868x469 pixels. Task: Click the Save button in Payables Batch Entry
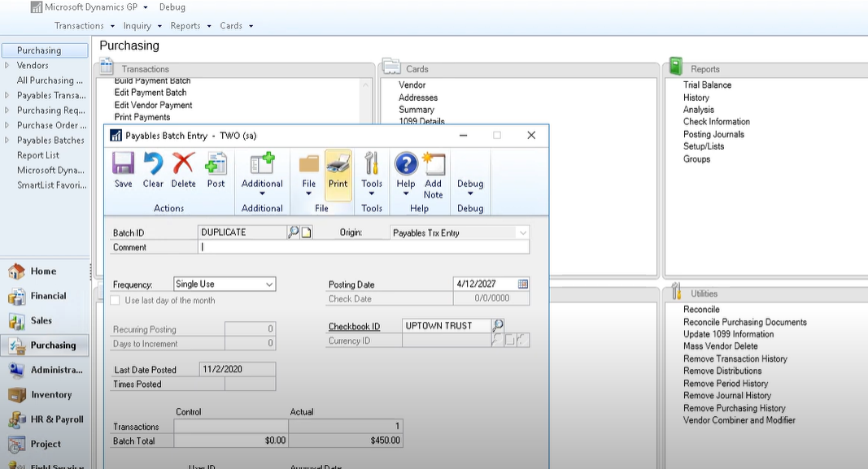pyautogui.click(x=123, y=172)
